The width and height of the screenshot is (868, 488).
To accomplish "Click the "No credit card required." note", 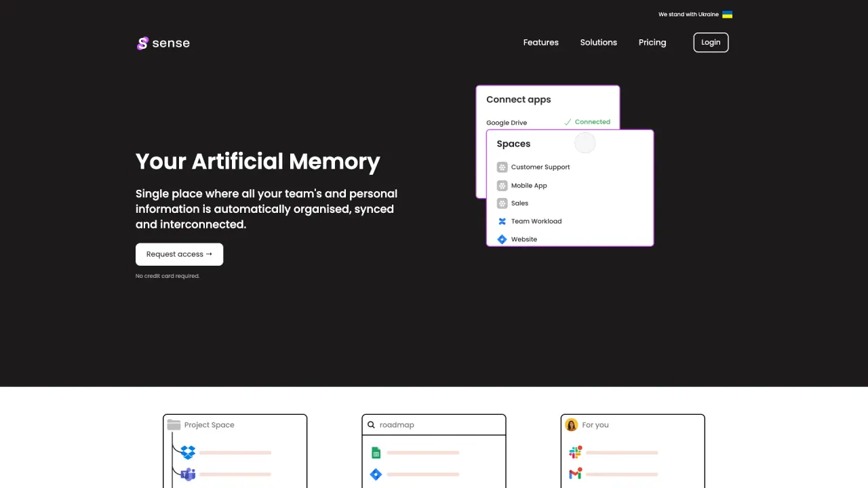I will [x=167, y=276].
